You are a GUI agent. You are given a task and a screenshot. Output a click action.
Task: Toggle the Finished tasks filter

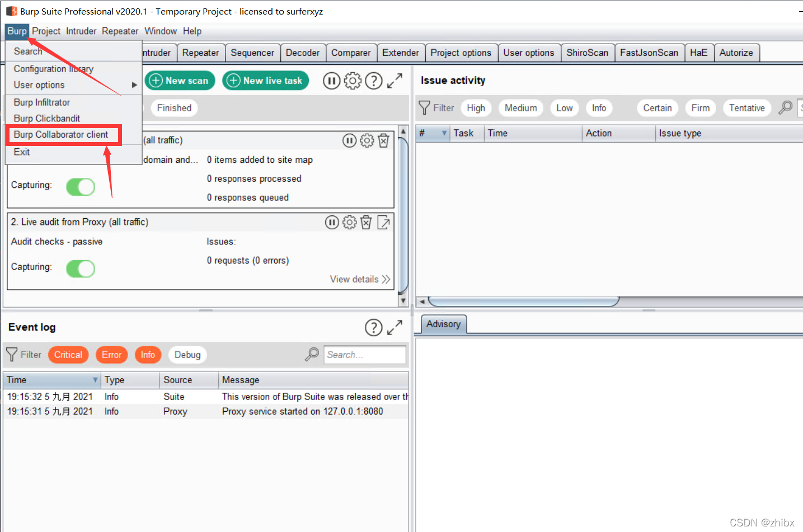point(174,108)
